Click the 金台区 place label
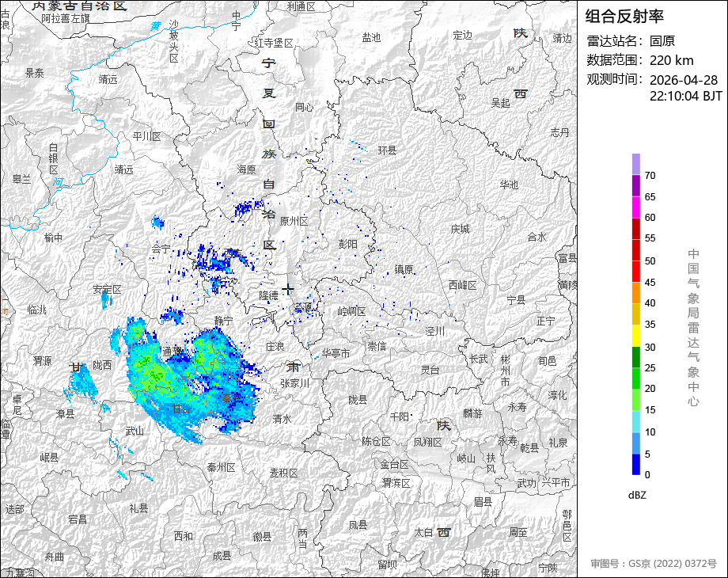This screenshot has width=728, height=578. coord(395,464)
